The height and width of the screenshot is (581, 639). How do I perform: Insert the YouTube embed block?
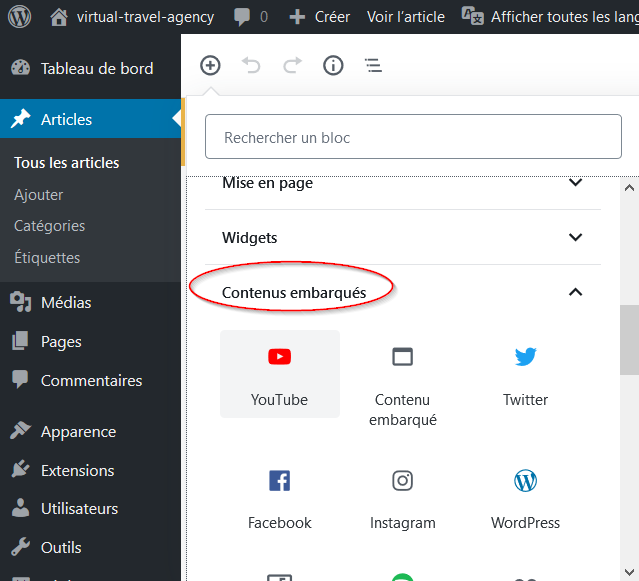280,374
